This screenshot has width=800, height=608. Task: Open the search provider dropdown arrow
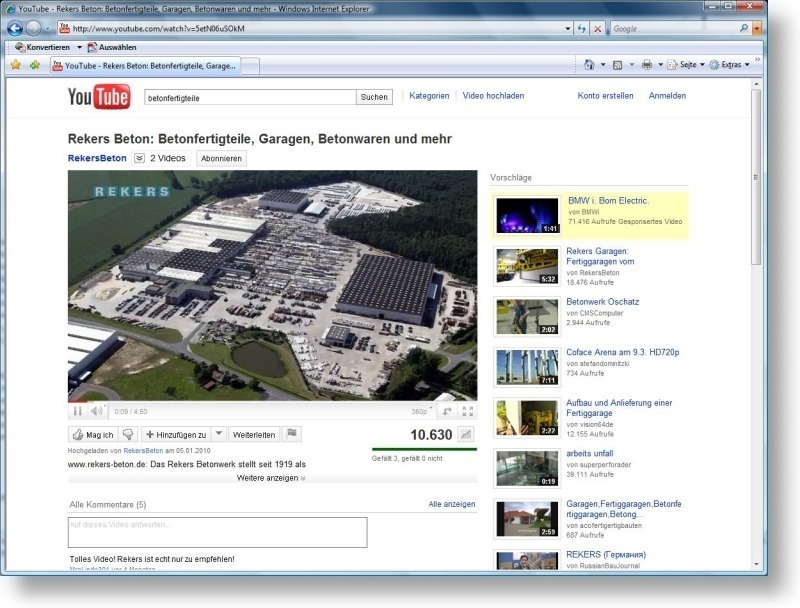pyautogui.click(x=757, y=29)
